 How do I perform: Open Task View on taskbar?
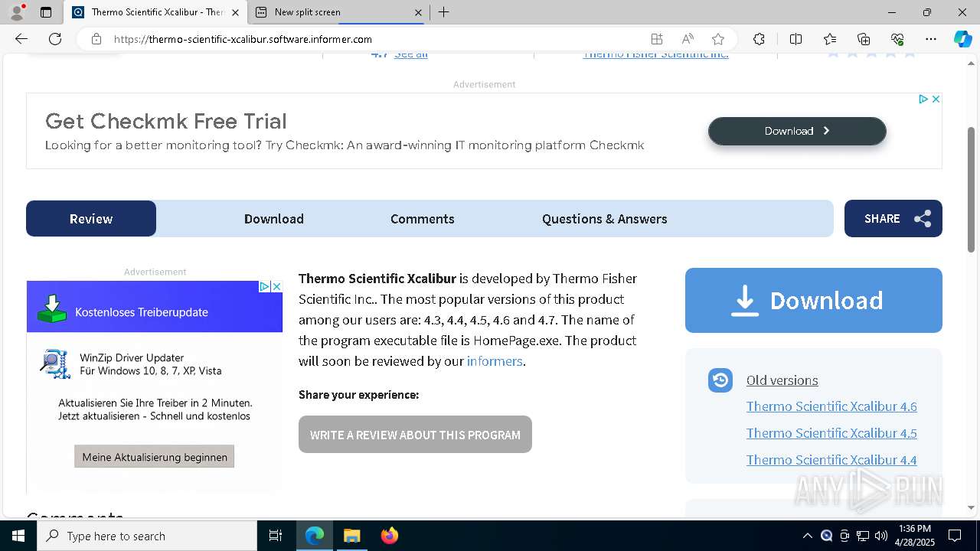tap(276, 536)
